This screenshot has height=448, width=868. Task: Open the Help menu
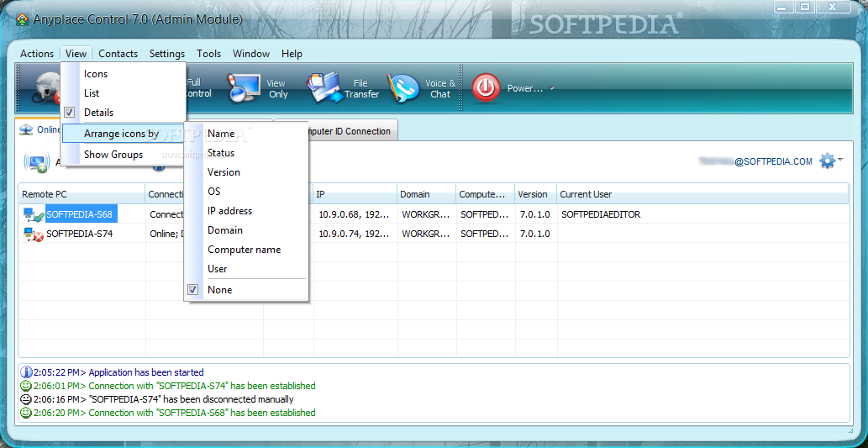click(x=292, y=54)
